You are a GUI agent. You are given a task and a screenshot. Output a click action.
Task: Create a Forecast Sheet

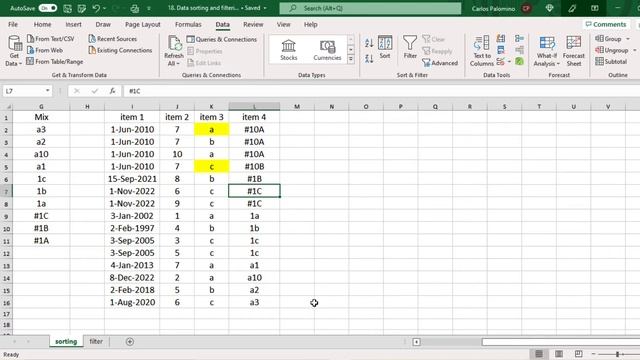(x=573, y=51)
